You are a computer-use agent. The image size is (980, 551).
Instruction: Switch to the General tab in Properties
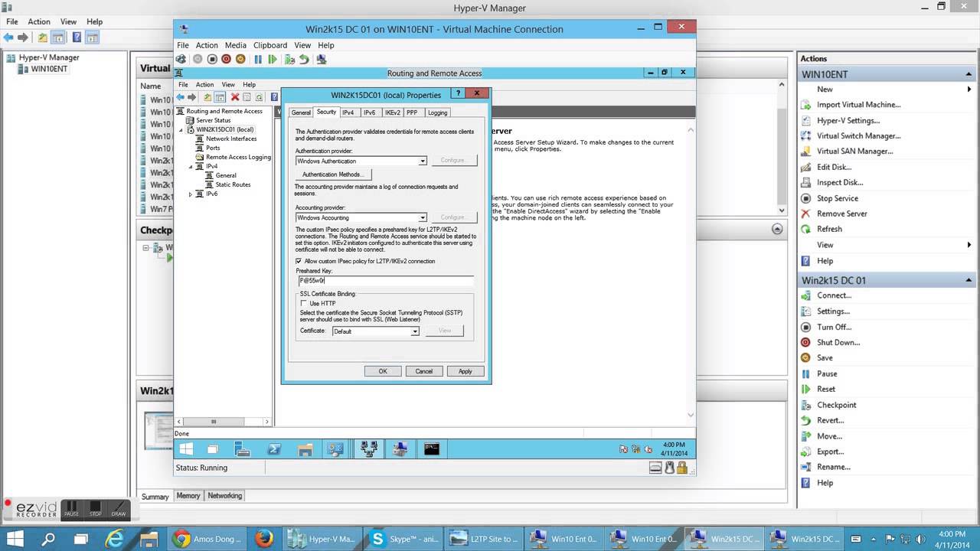click(x=301, y=112)
